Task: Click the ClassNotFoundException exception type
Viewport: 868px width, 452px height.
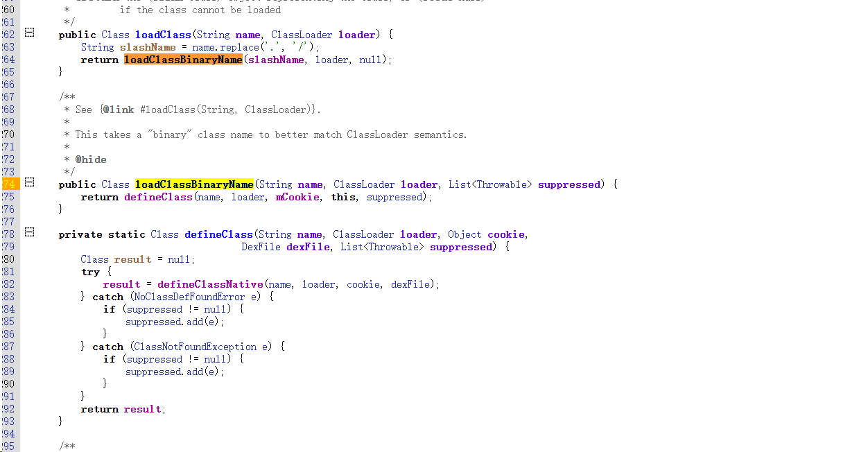Action: 196,347
